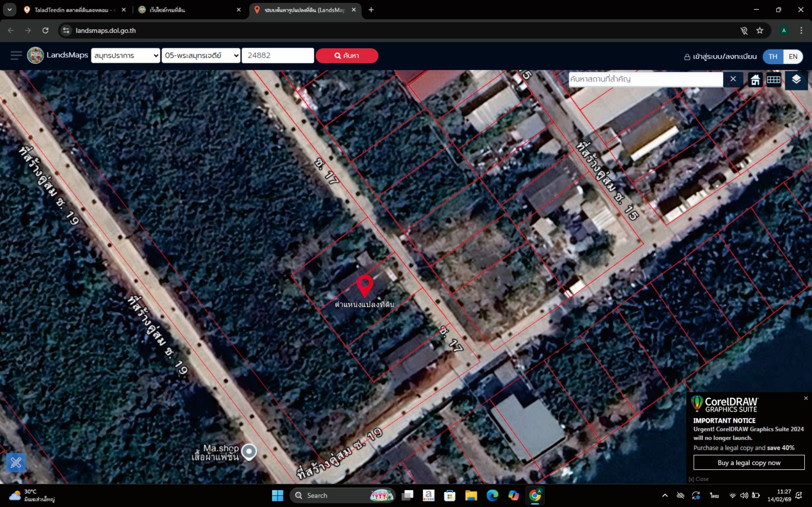Bookmark this page with the star icon
This screenshot has height=507, width=812.
click(x=760, y=31)
